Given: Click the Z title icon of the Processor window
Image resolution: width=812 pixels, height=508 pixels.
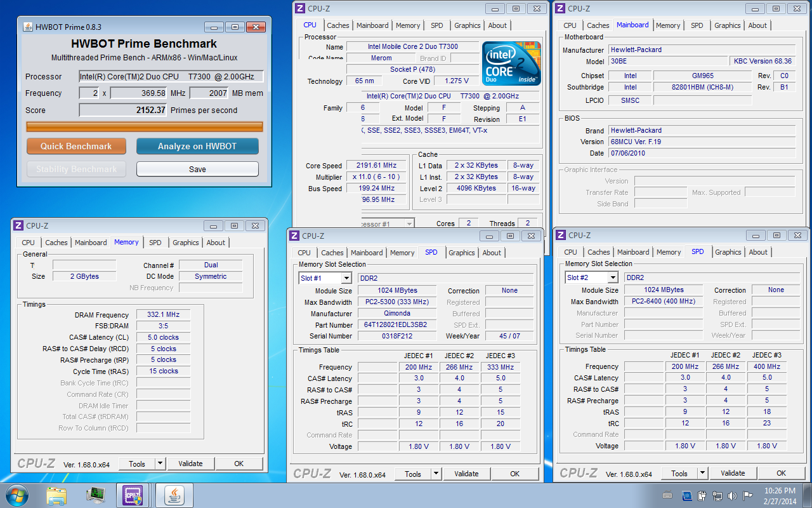Looking at the screenshot, I should pos(301,8).
